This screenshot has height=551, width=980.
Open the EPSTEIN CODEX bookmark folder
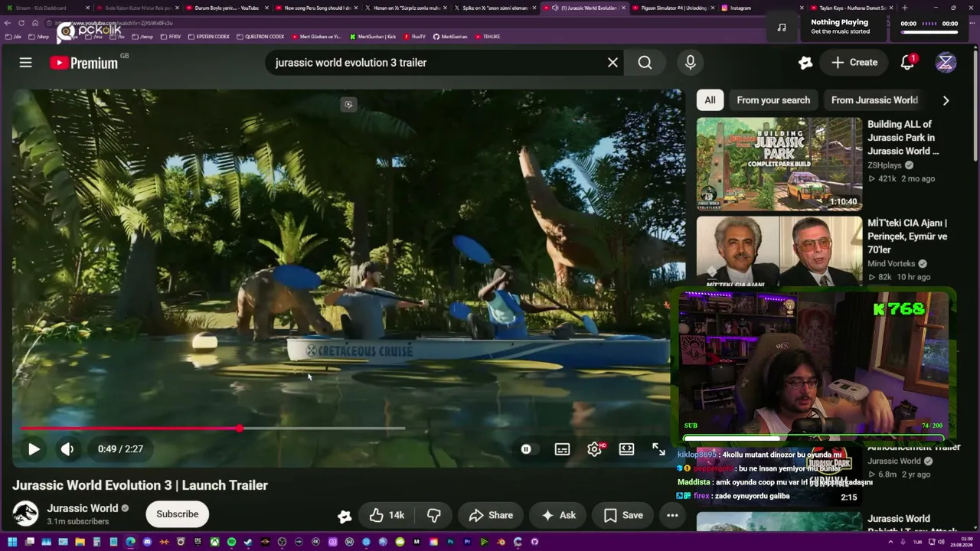click(209, 37)
